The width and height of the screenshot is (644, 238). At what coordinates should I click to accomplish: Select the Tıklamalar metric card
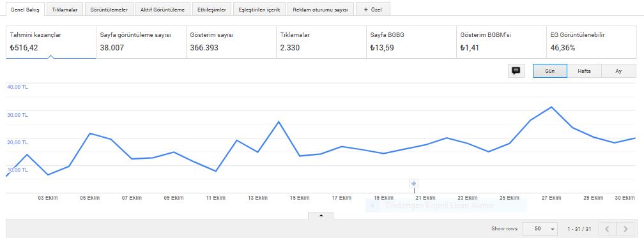tap(321, 42)
